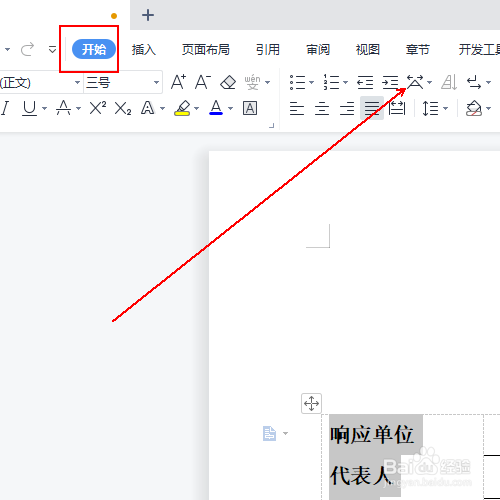This screenshot has height=500, width=500.
Task: Expand line spacing dropdown arrow
Action: pyautogui.click(x=445, y=108)
